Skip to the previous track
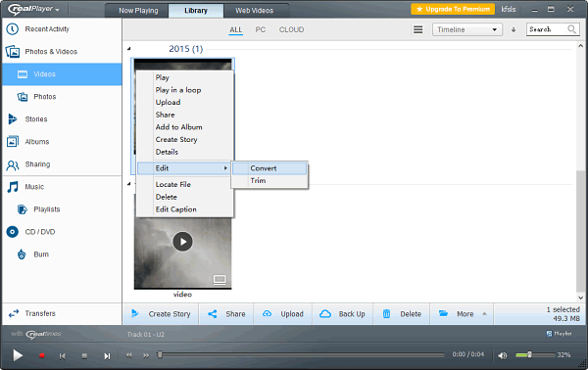This screenshot has width=588, height=370. [63, 355]
